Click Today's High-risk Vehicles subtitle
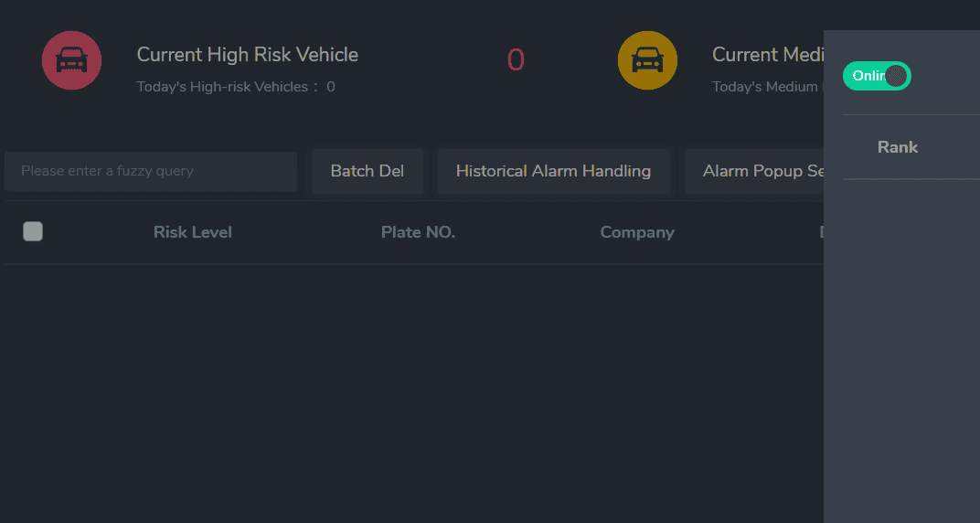The height and width of the screenshot is (523, 980). 236,87
